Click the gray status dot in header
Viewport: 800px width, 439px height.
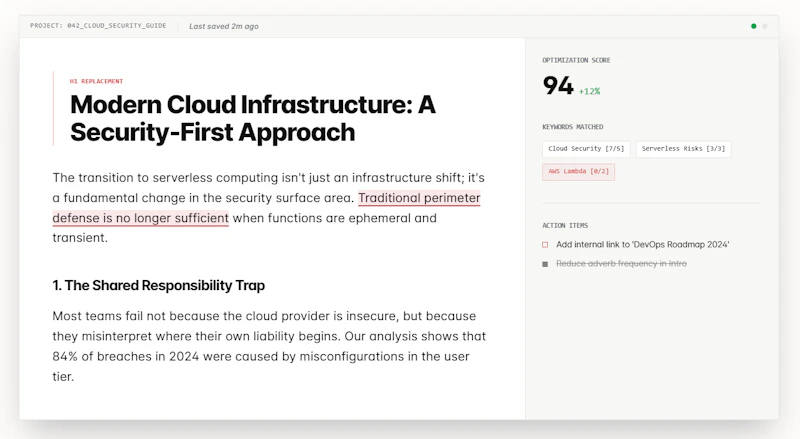765,26
